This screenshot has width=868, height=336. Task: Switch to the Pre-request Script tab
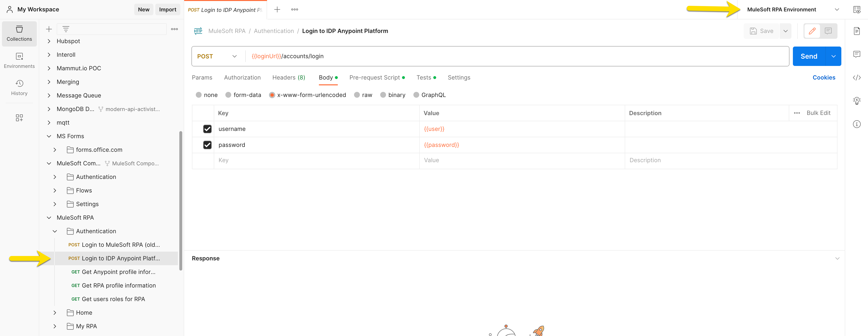377,78
